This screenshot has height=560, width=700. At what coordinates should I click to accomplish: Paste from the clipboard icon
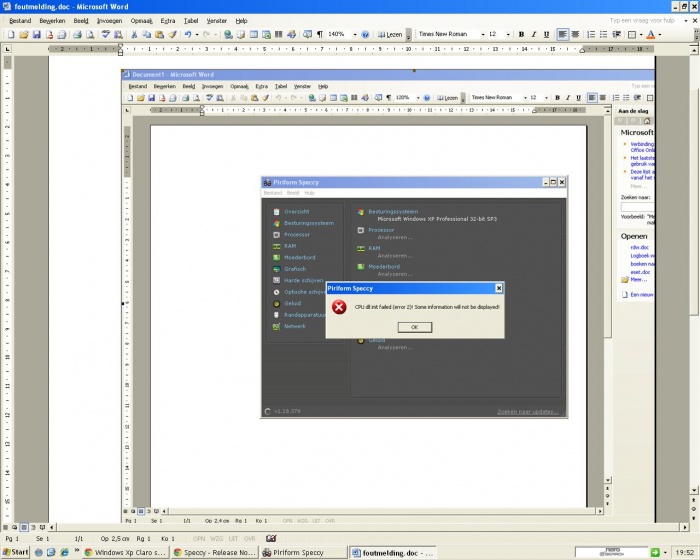(x=159, y=34)
